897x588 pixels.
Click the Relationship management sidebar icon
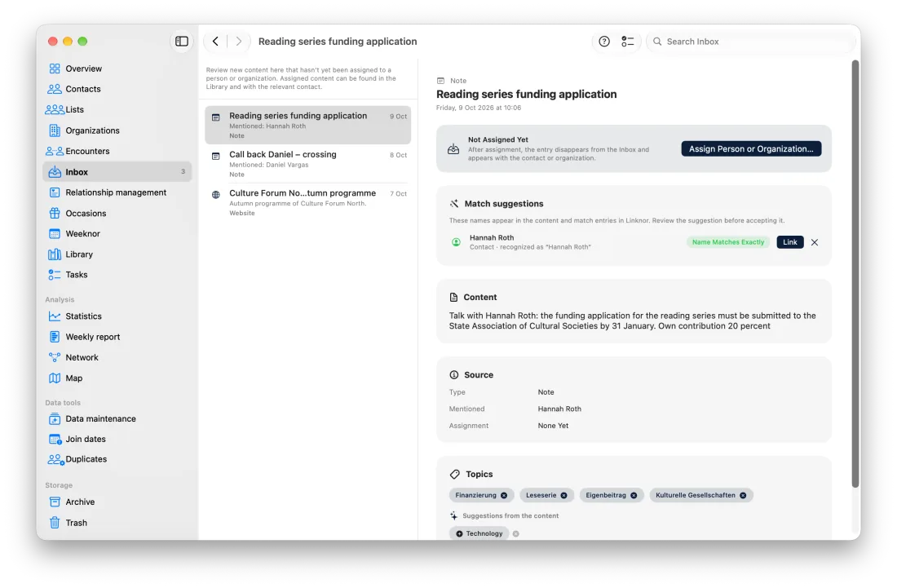tap(55, 192)
